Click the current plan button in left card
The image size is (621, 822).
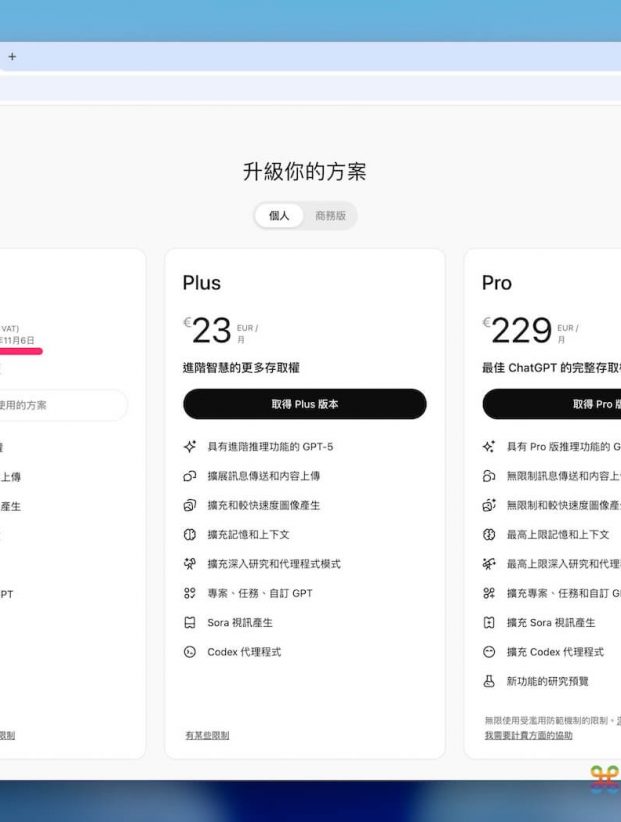(60, 405)
